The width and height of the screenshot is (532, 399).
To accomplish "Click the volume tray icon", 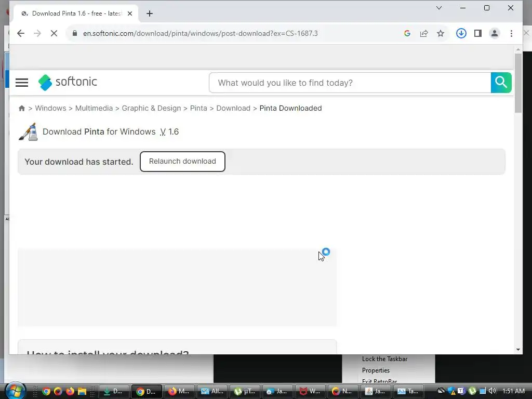I will coord(493,391).
